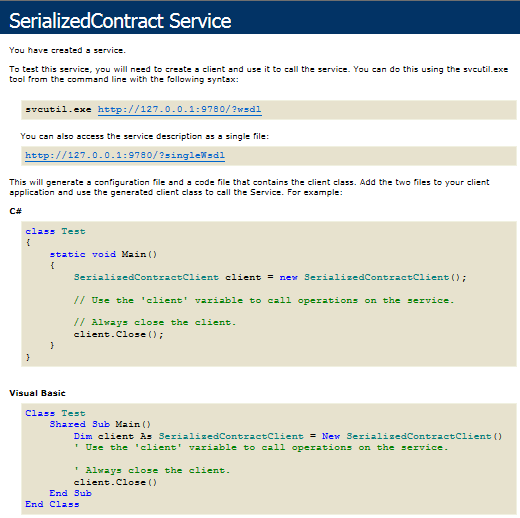Viewport: 520px width, 518px height.
Task: Click the SerializedContract Service page title
Action: 120,21
